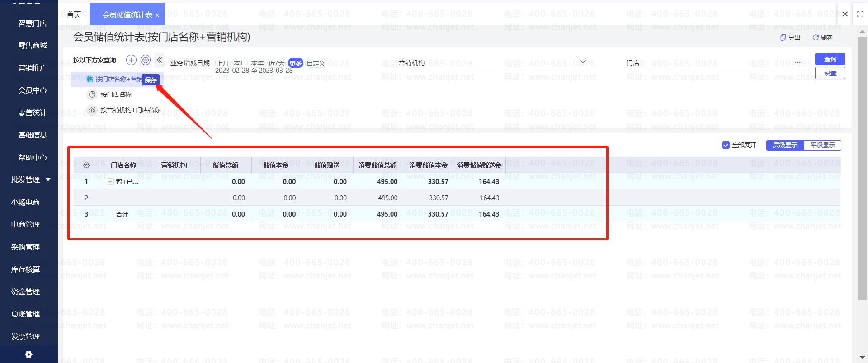Select the 按门店名称 query scheme

tap(116, 94)
